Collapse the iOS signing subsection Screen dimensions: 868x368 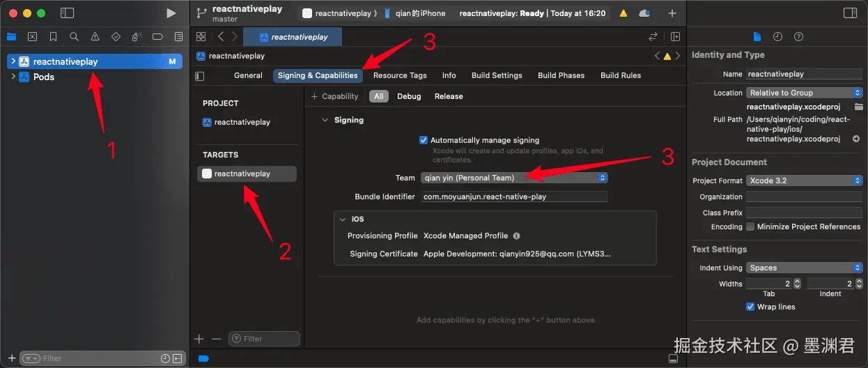coord(342,219)
